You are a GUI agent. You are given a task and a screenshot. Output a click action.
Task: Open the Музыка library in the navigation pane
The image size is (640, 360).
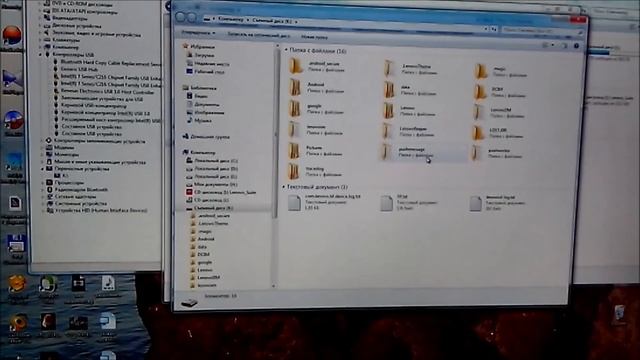point(199,121)
